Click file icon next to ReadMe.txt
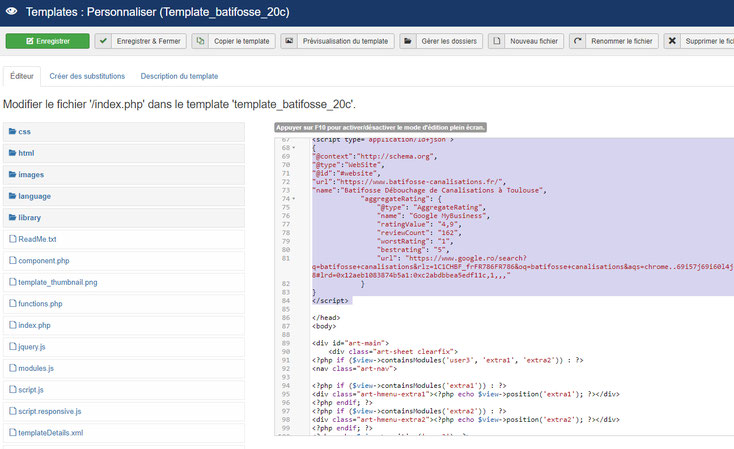The width and height of the screenshot is (734, 449). pos(13,239)
